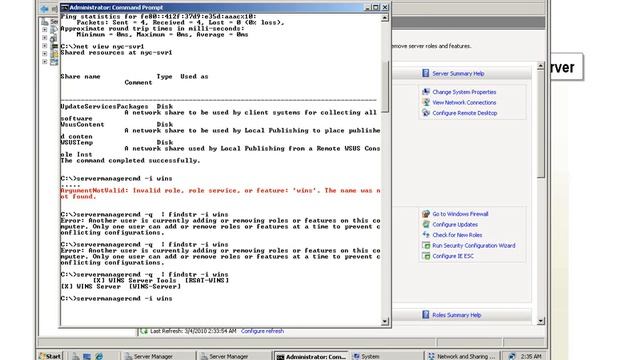Open Roles Summary Help
The image size is (640, 360).
pyautogui.click(x=456, y=315)
